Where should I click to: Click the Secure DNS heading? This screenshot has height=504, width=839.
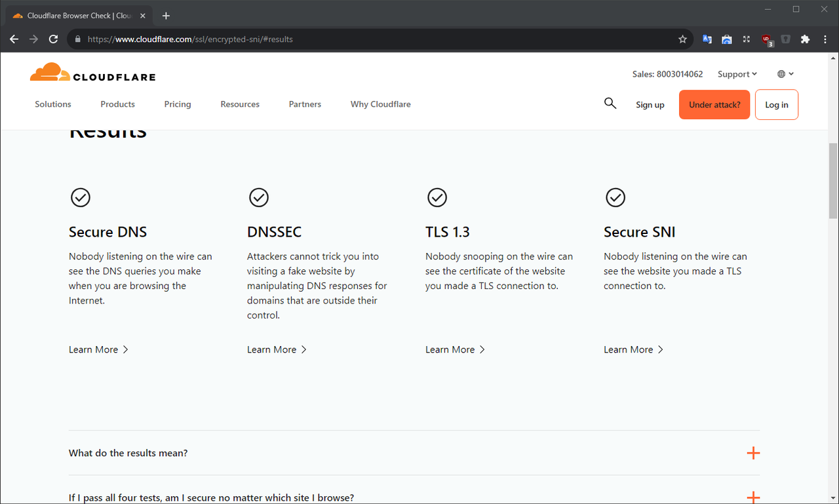point(108,232)
